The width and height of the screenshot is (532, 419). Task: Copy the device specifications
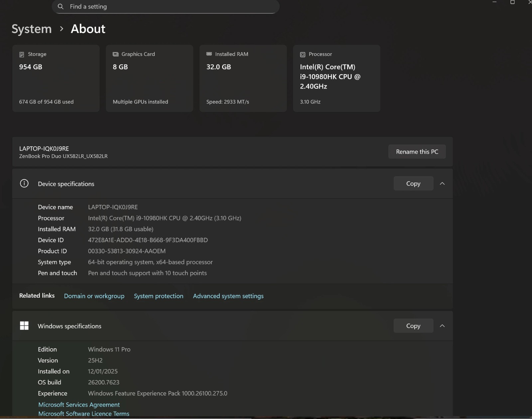413,184
